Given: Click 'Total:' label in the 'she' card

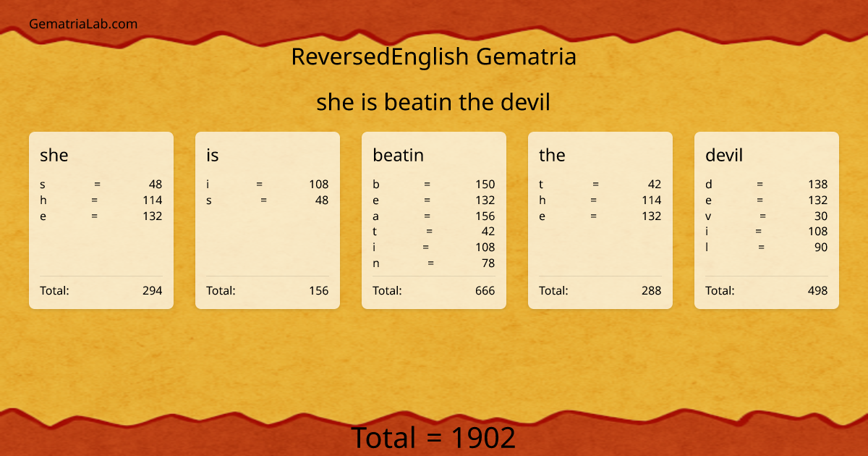Looking at the screenshot, I should (x=54, y=291).
